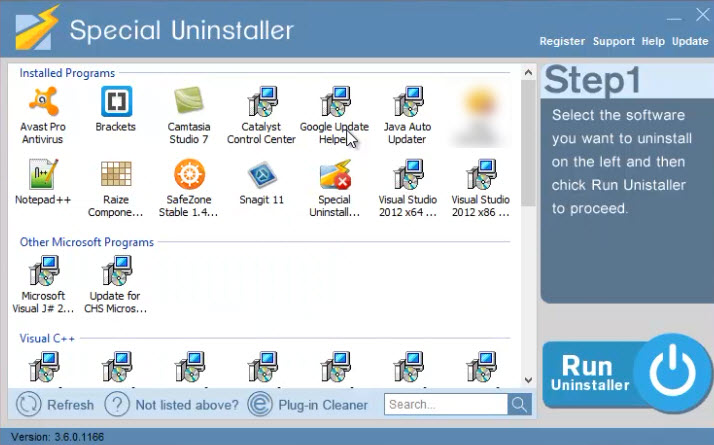Choose Visual Studio 2012 x86 icon
This screenshot has width=714, height=445.
(480, 174)
